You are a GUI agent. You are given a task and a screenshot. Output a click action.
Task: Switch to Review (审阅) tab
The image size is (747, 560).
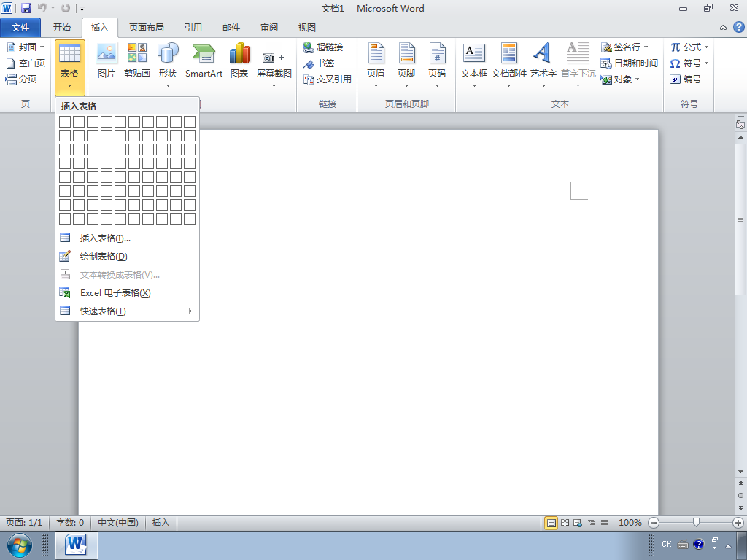coord(269,28)
